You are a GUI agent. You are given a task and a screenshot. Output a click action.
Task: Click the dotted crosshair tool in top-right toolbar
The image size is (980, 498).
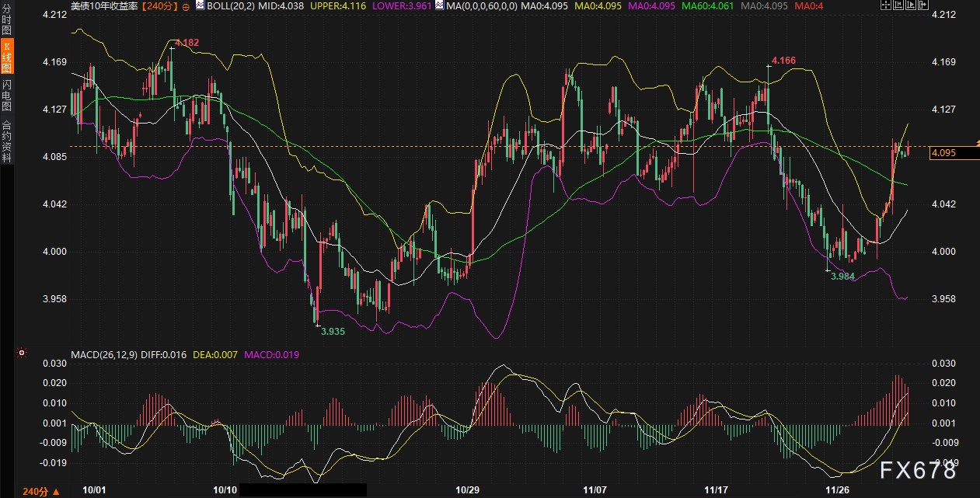pyautogui.click(x=887, y=5)
